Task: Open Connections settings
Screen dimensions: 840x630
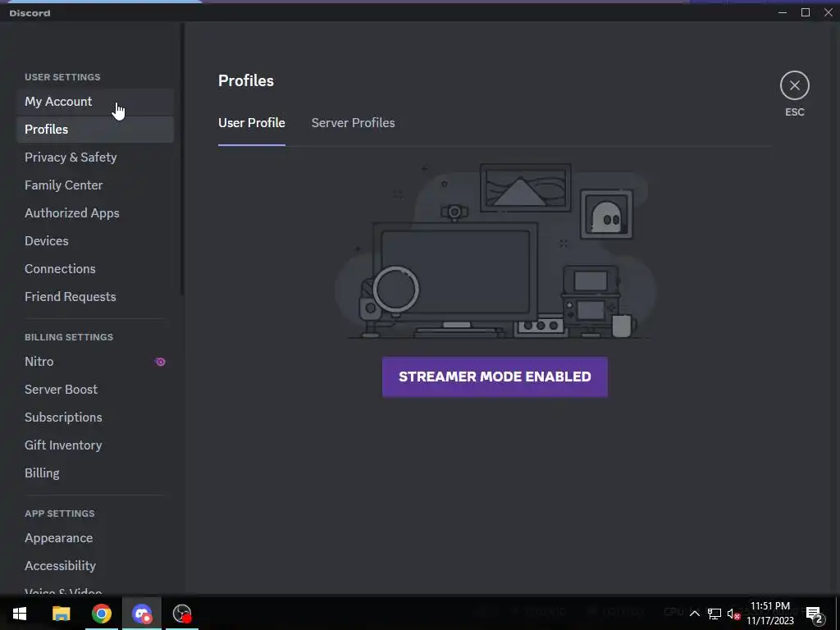Action: 95,268
